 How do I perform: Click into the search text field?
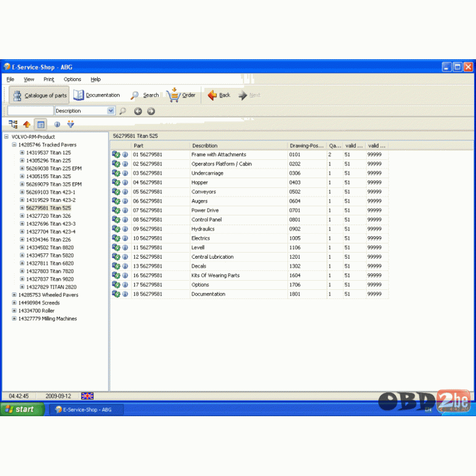pos(31,111)
